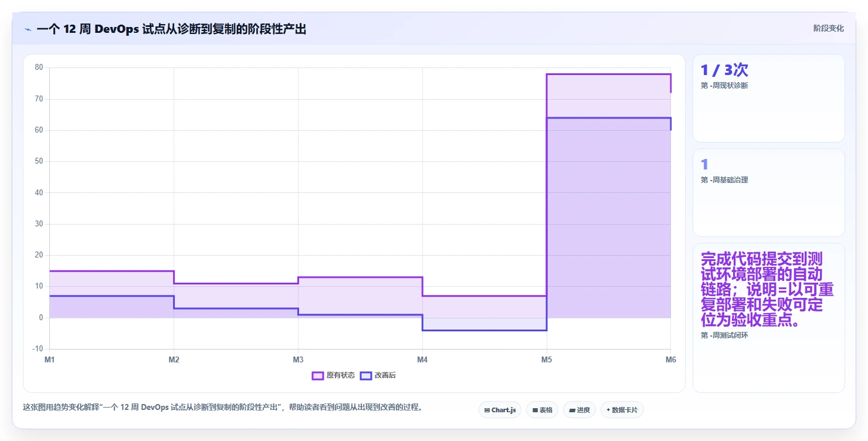868x441 pixels.
Task: Click the purple 完成代码提交 card text
Action: point(767,290)
